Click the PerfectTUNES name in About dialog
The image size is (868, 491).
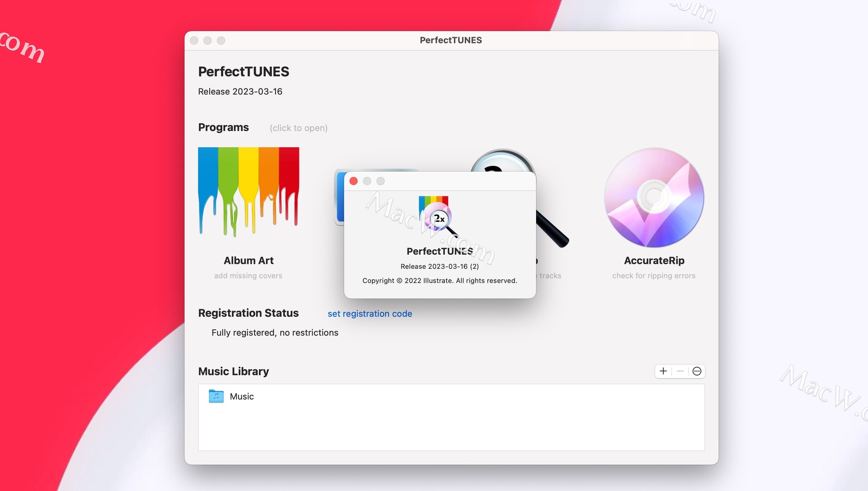(440, 251)
